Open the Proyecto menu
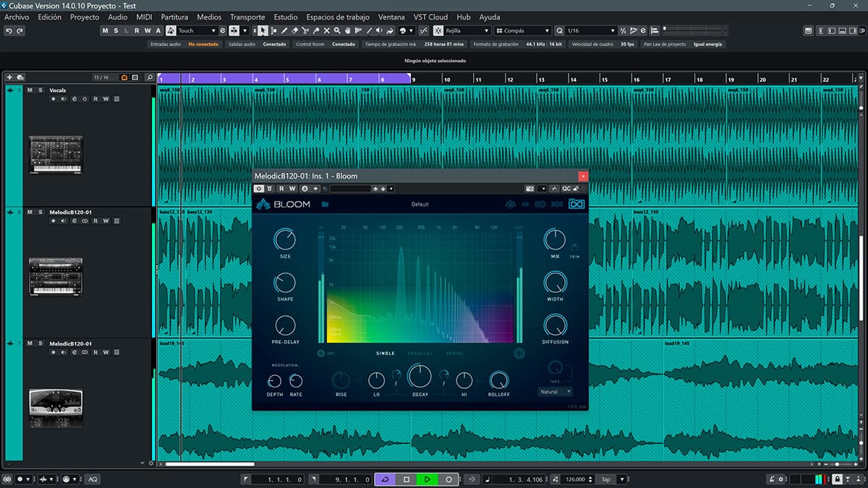The width and height of the screenshot is (868, 488). pos(85,17)
